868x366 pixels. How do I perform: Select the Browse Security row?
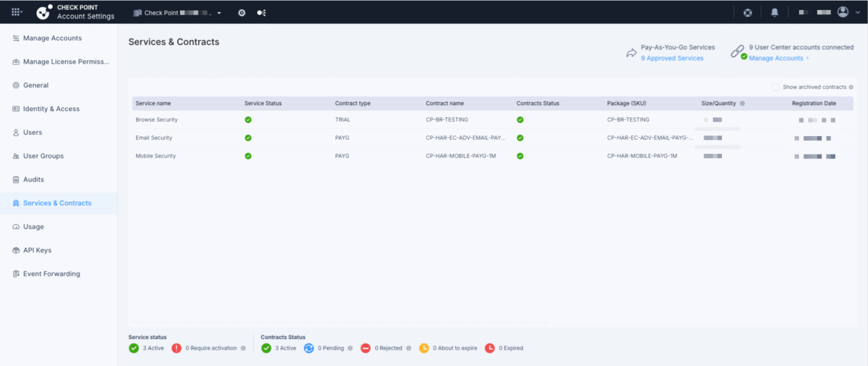click(493, 120)
